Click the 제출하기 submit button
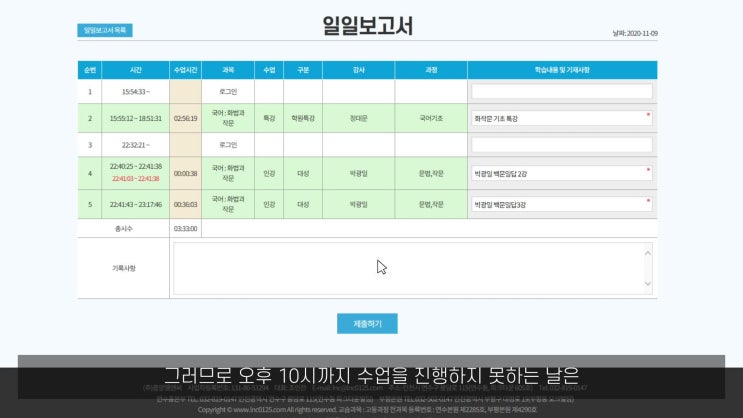Viewport: 743px width, 418px height. click(x=367, y=324)
